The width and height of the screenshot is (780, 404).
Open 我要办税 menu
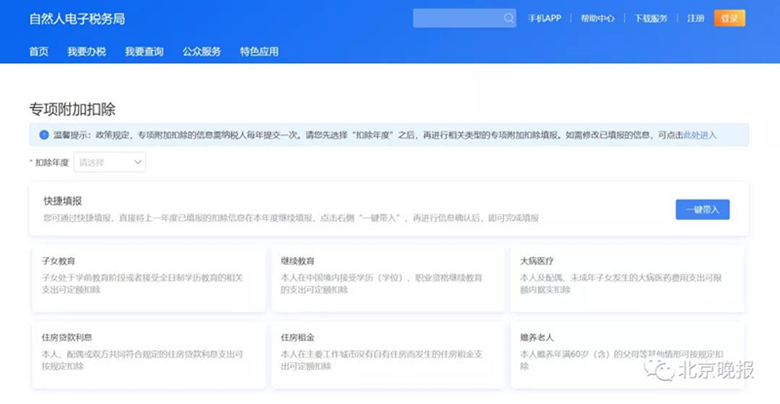[87, 51]
